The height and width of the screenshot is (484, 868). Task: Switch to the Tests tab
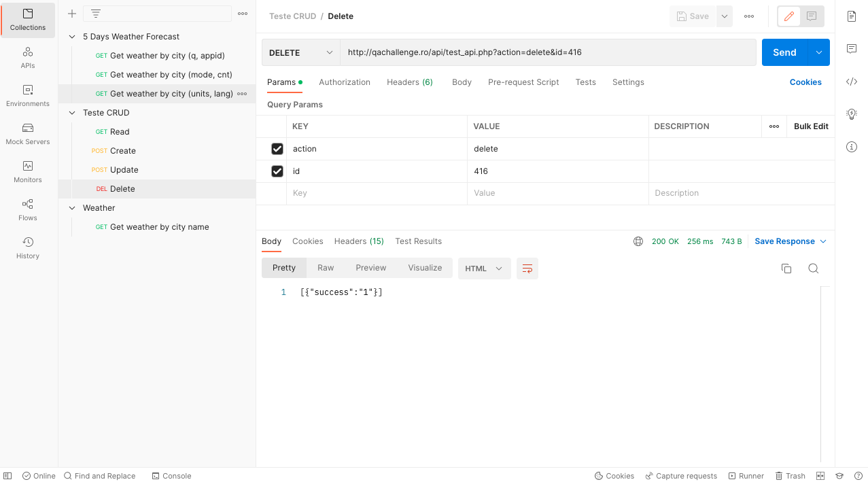585,82
